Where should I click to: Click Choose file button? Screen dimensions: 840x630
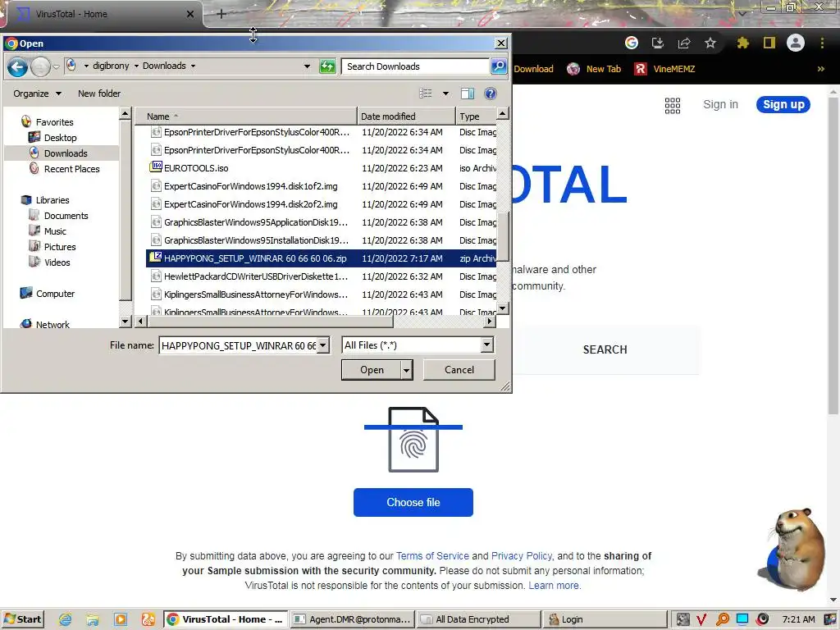pos(413,503)
